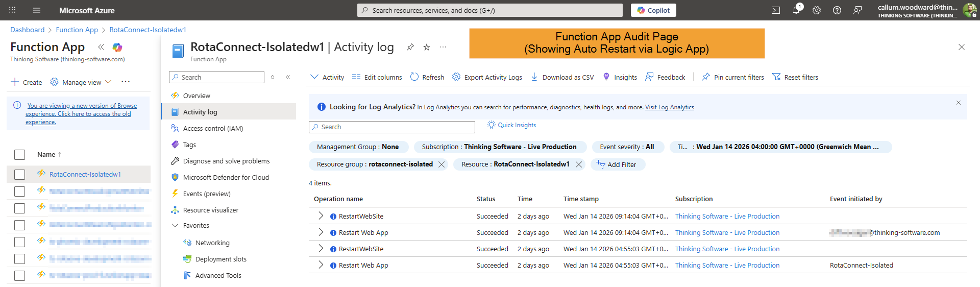The width and height of the screenshot is (980, 287).
Task: Toggle the select-all Name checkbox
Action: (x=20, y=155)
